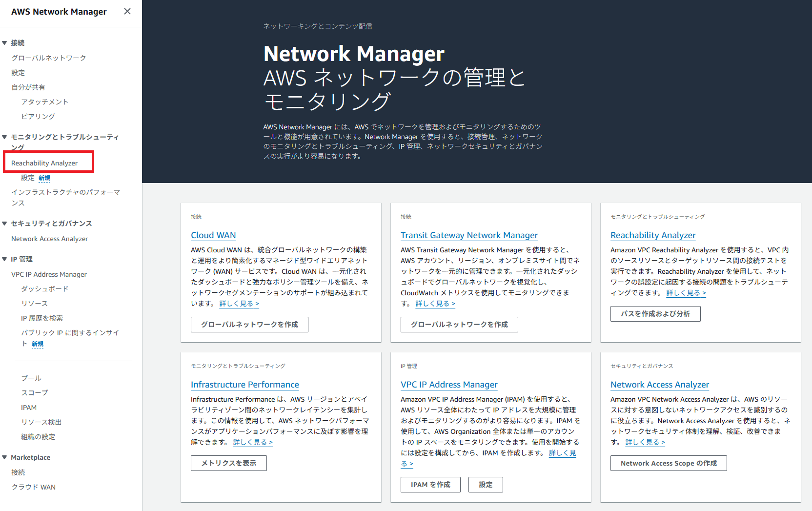Open IP 履歴を検索 sidebar item
The height and width of the screenshot is (511, 812).
pyautogui.click(x=42, y=318)
